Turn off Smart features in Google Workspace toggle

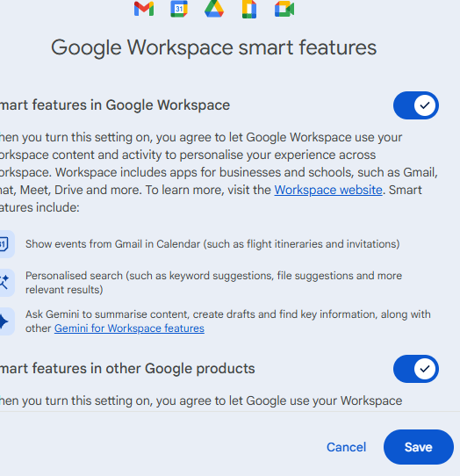coord(416,105)
